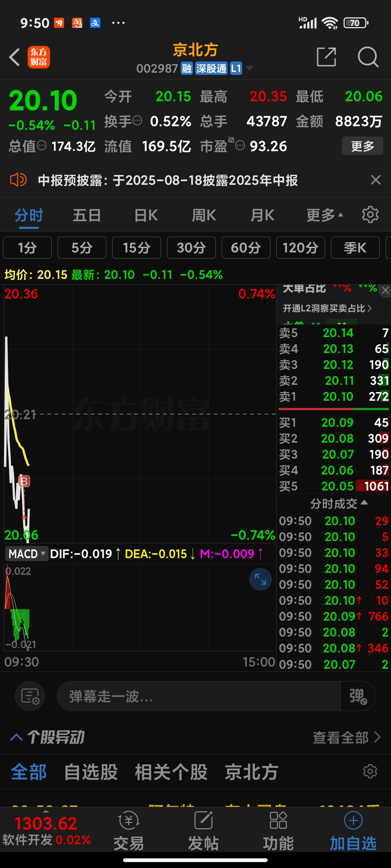The width and height of the screenshot is (391, 868).
Task: Select the 自选股 filter tab
Action: point(91,772)
